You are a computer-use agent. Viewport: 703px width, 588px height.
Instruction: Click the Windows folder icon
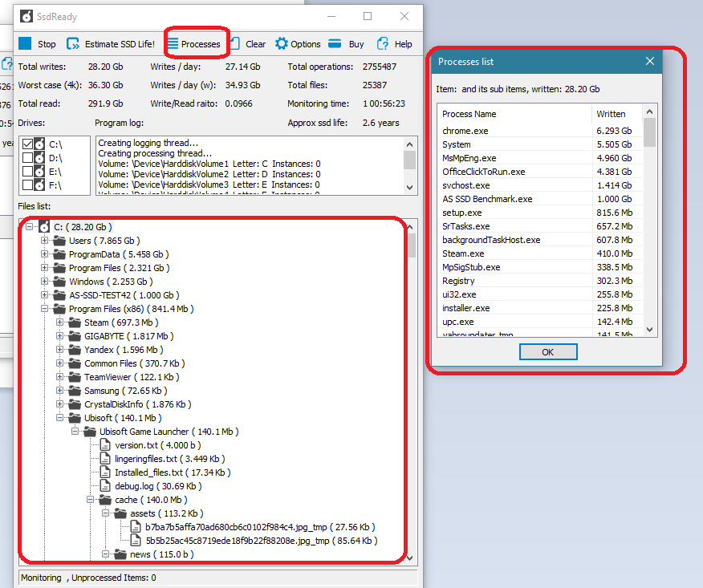(x=59, y=282)
